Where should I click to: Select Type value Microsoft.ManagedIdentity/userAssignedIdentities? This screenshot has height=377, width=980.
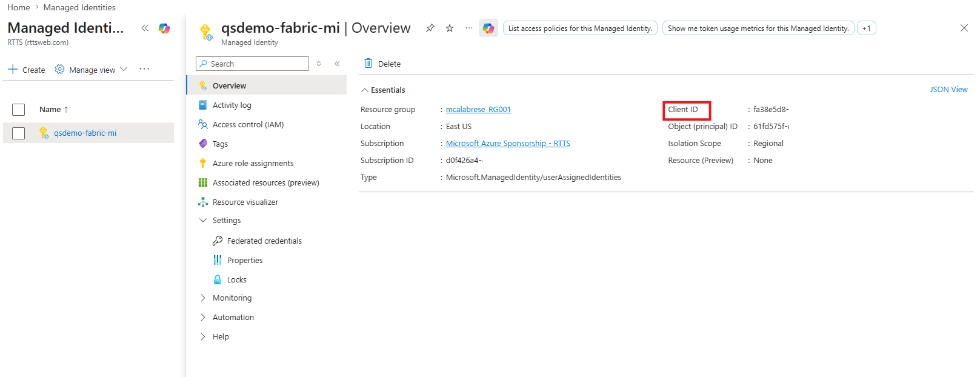click(x=533, y=178)
